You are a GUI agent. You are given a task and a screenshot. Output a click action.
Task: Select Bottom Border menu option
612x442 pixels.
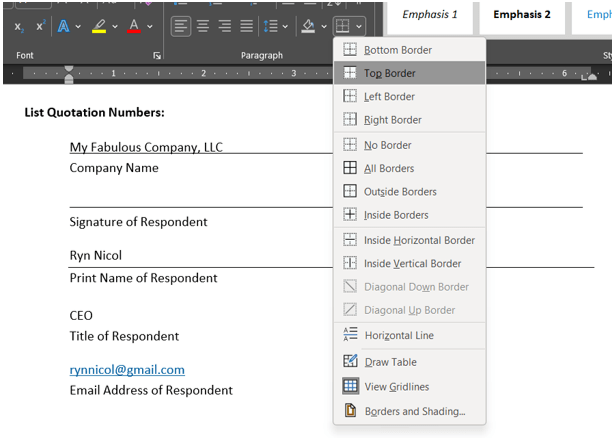click(x=397, y=50)
